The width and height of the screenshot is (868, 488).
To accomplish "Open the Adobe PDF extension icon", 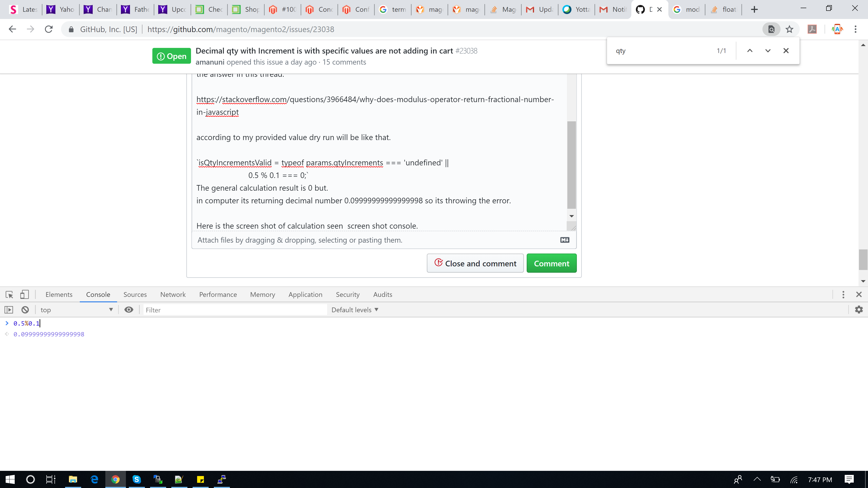I will point(812,29).
